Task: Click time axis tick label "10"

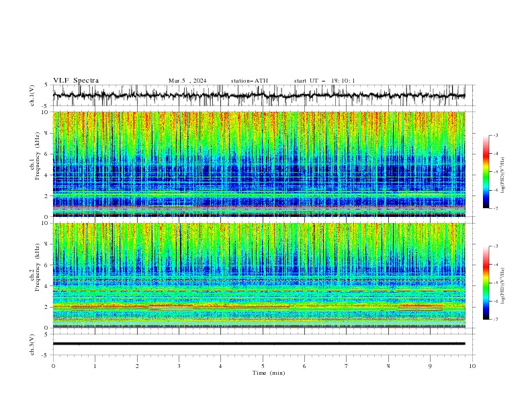Action: pyautogui.click(x=472, y=366)
